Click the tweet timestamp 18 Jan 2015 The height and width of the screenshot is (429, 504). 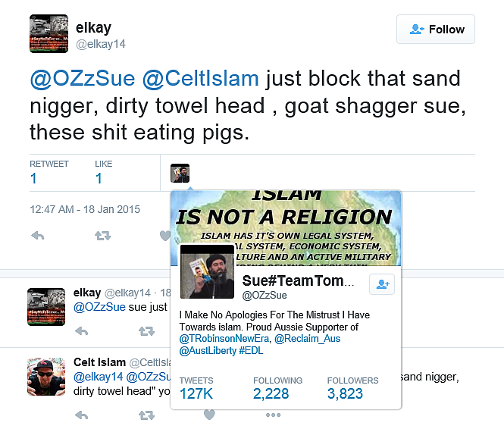pos(85,209)
